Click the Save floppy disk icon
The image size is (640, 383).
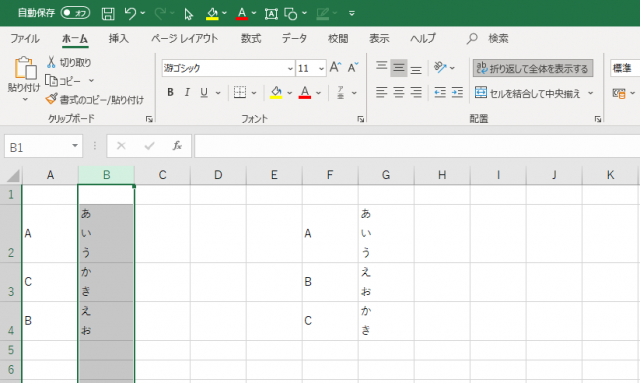point(108,13)
